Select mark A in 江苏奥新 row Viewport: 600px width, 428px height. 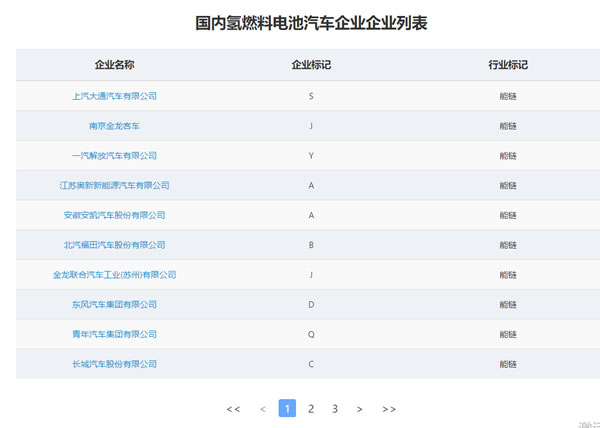click(311, 186)
